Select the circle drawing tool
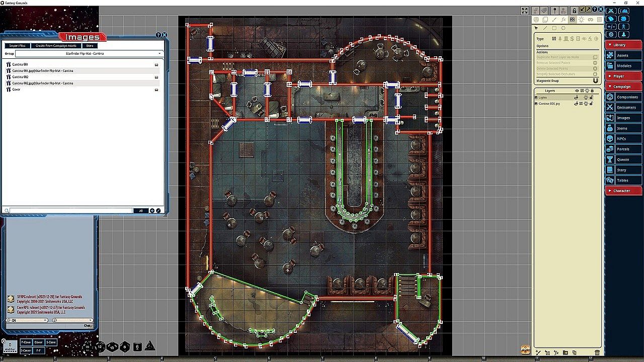 point(563,28)
